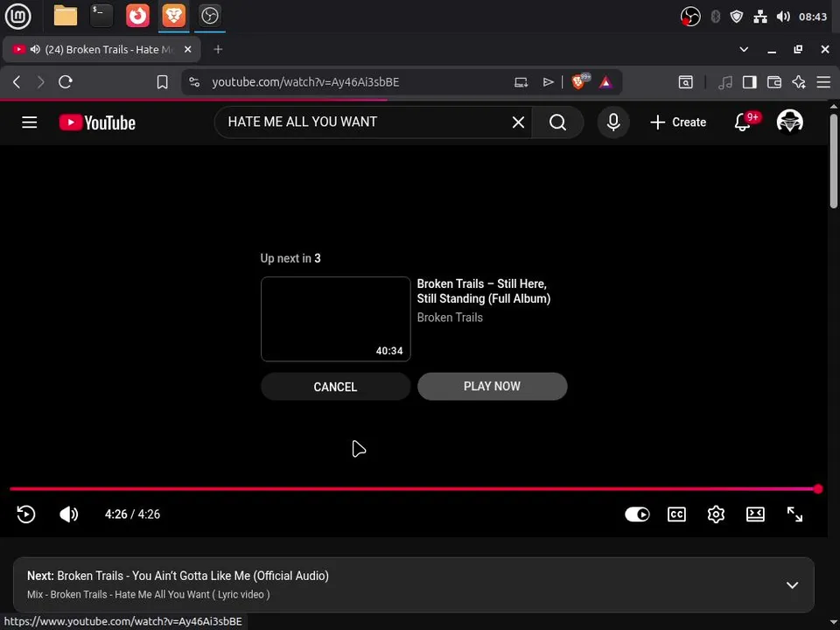The width and height of the screenshot is (840, 630).
Task: Open the media control music note
Action: (725, 82)
